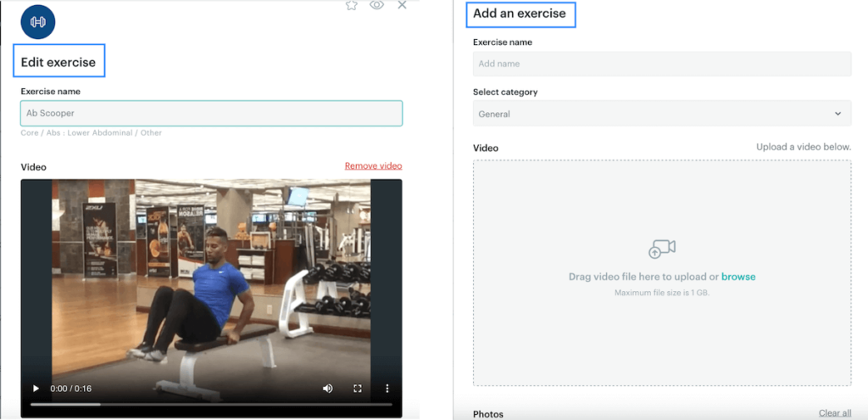Click the Remove video link
The height and width of the screenshot is (420, 868).
click(373, 165)
